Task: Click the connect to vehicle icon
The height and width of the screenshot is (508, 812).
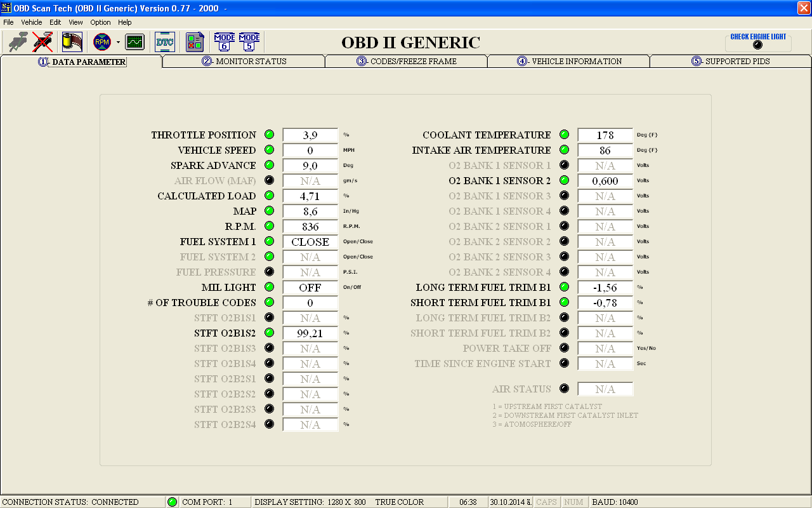Action: [18, 43]
